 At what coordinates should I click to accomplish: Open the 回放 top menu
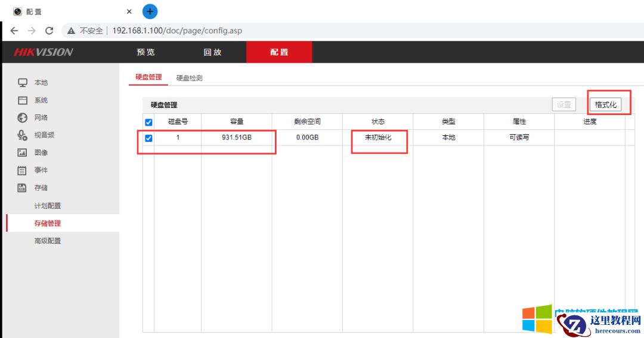click(x=213, y=52)
